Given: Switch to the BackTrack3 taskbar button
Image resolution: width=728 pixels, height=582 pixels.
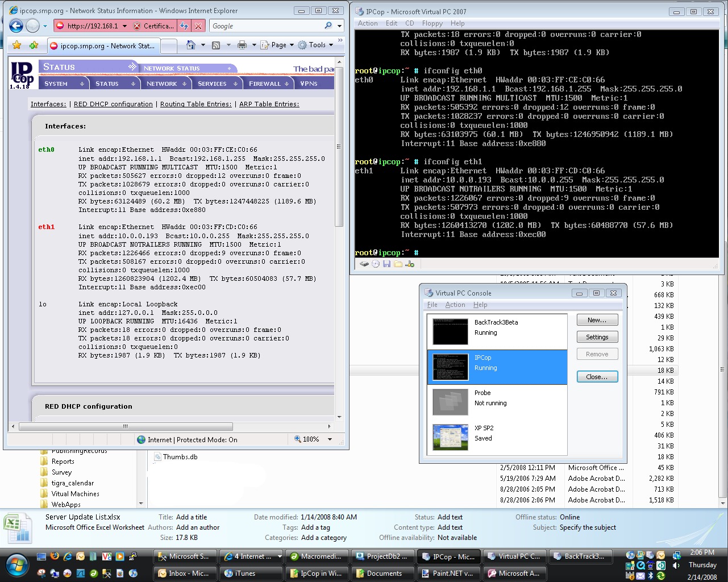Looking at the screenshot, I should [x=581, y=556].
